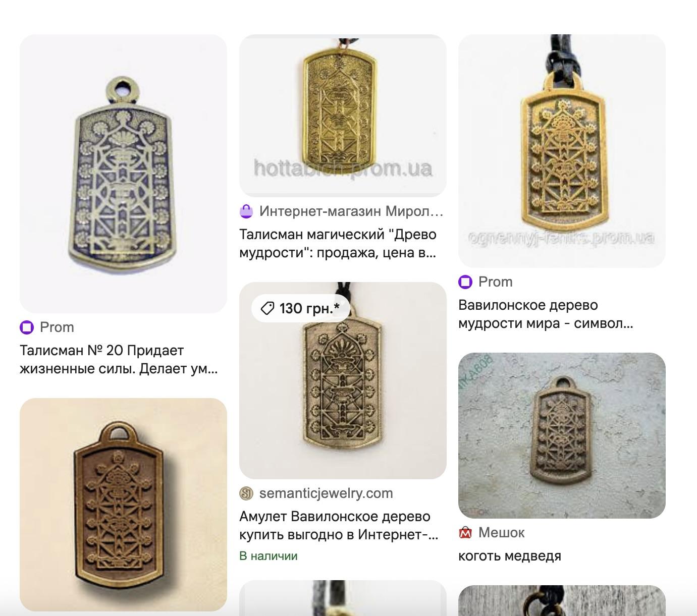Viewport: 697px width, 616px height.
Task: Click the Prom favicon under the first pendant
Action: point(27,327)
